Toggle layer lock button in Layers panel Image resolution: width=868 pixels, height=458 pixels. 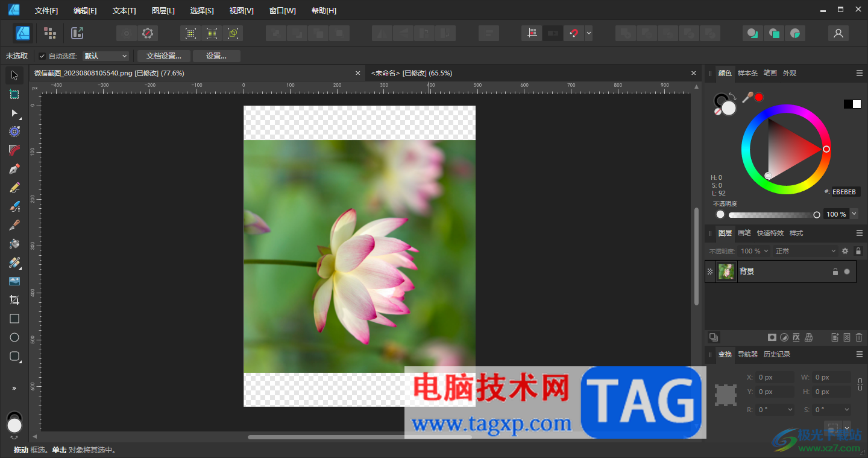858,251
